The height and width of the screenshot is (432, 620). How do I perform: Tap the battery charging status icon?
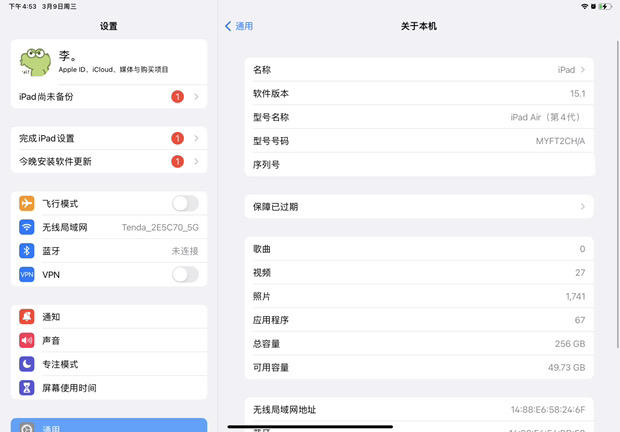tap(605, 6)
